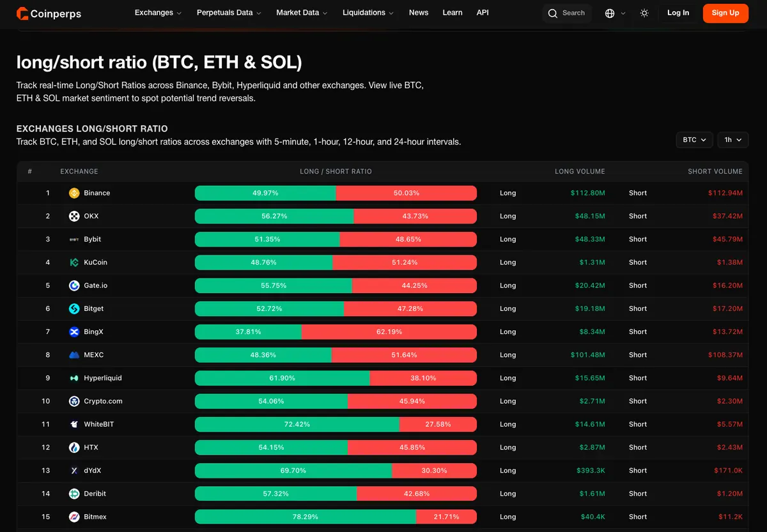Open the Exchanges dropdown menu
Viewport: 767px width, 532px height.
(x=158, y=13)
